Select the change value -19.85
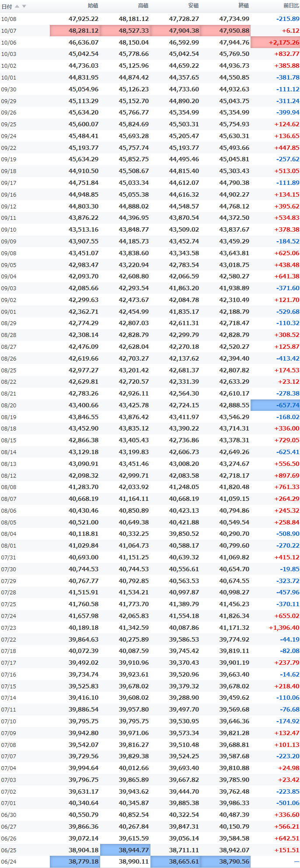This screenshot has height=868, width=300. (x=290, y=569)
